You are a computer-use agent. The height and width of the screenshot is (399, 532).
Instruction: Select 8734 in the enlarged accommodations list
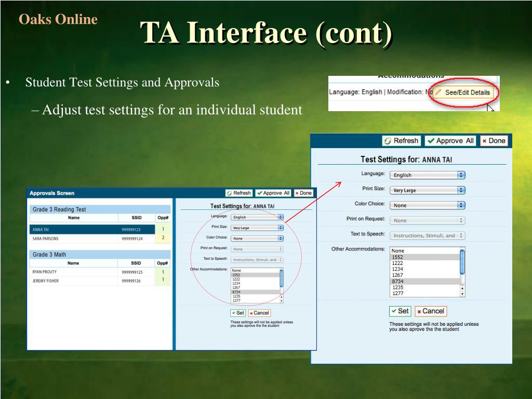[x=425, y=281]
